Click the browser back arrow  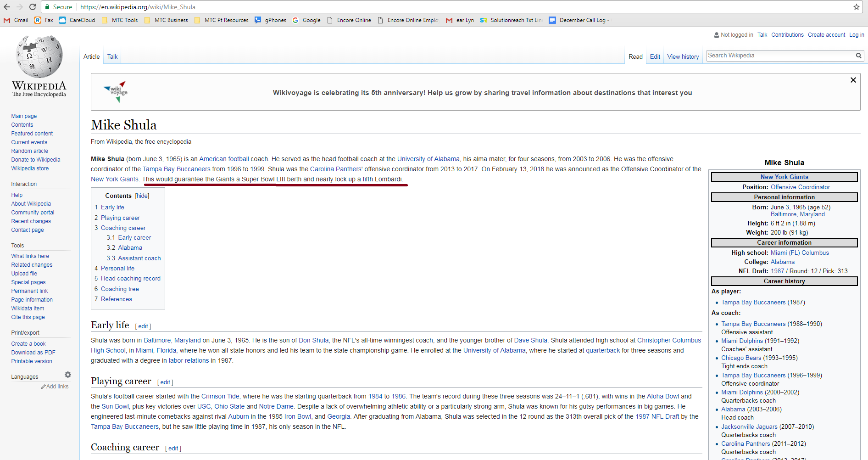click(7, 7)
